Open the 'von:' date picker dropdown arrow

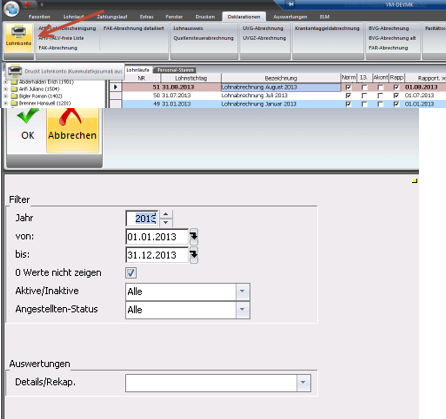194,237
